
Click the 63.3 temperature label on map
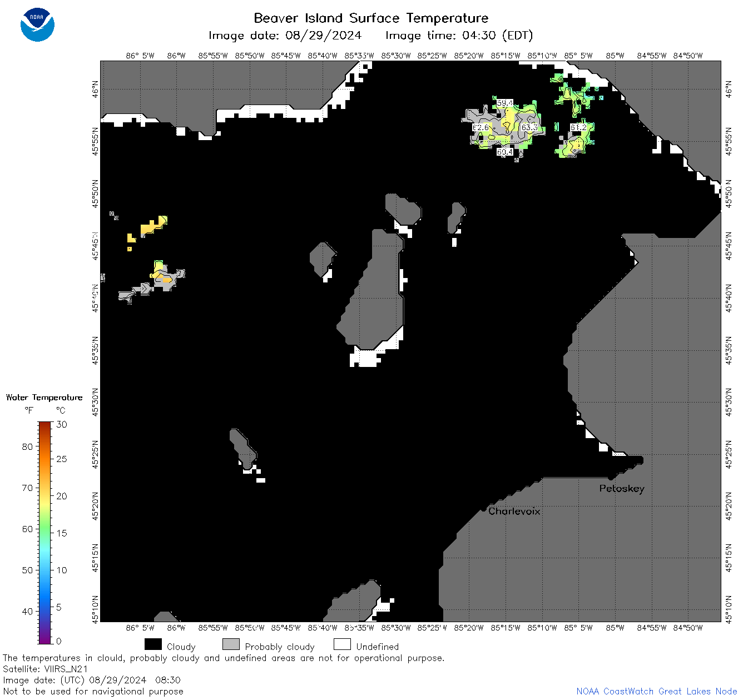coord(529,127)
